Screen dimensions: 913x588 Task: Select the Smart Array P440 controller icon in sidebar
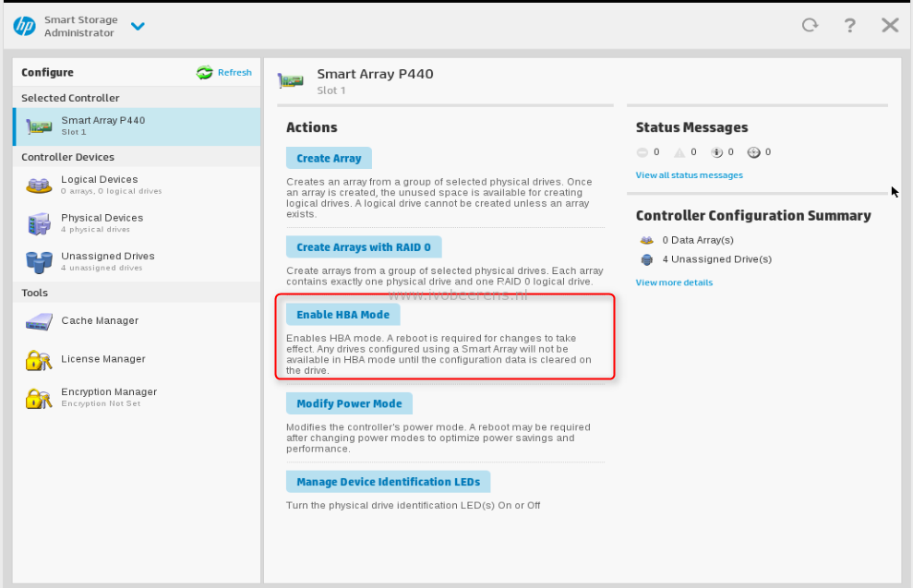(39, 126)
